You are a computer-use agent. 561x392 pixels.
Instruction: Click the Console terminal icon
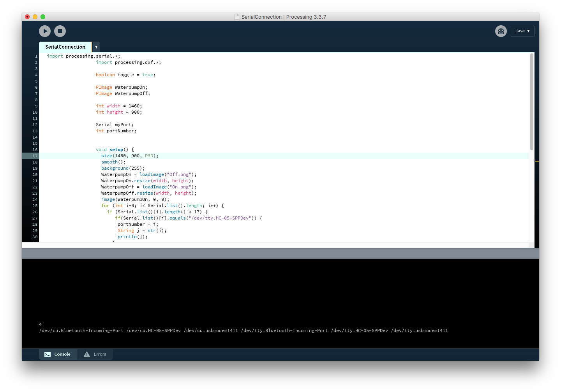pyautogui.click(x=48, y=354)
